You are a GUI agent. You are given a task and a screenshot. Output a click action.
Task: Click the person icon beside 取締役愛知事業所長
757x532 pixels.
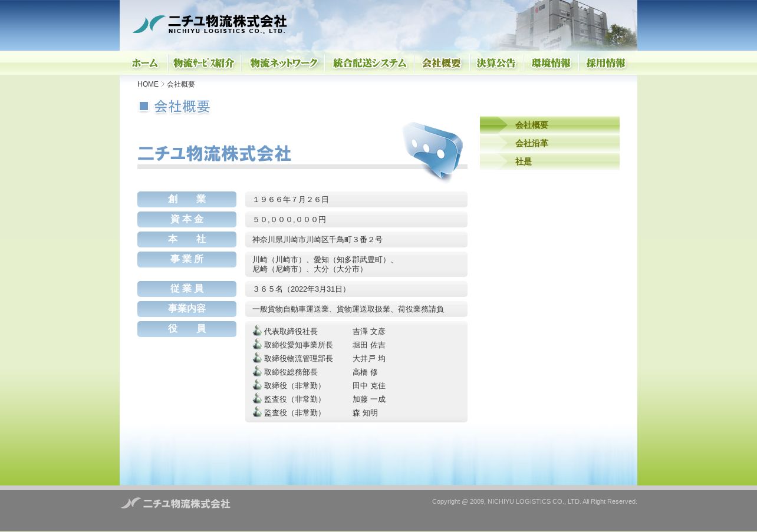pos(257,344)
